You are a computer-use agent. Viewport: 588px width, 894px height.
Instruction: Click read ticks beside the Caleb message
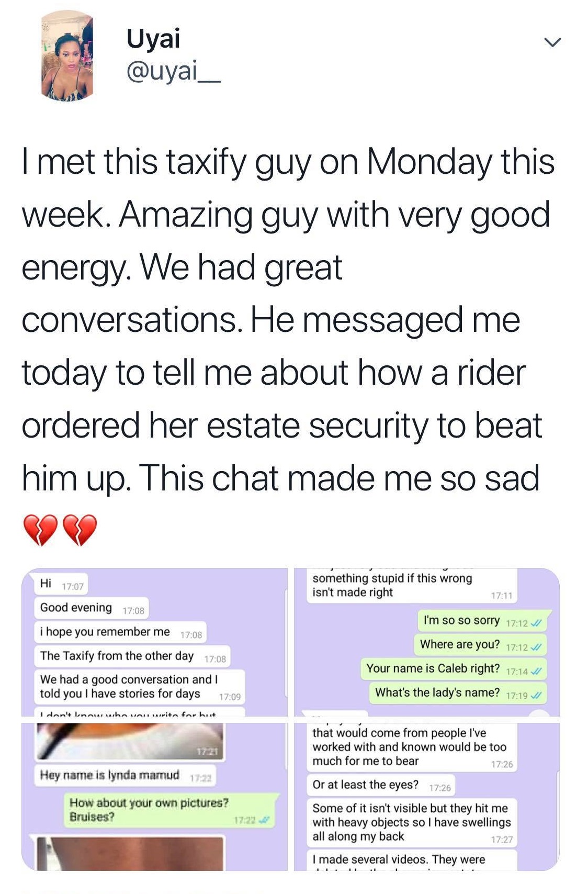[x=536, y=671]
